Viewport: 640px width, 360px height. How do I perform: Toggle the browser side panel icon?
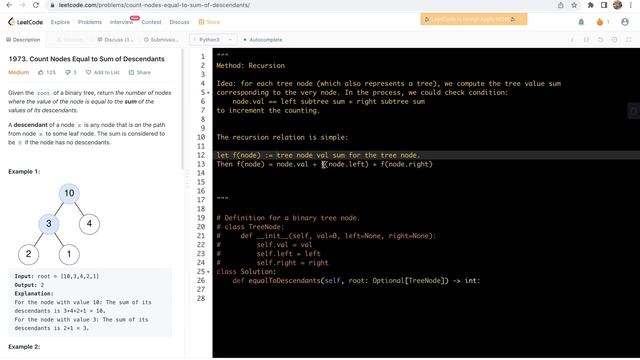coord(604,5)
